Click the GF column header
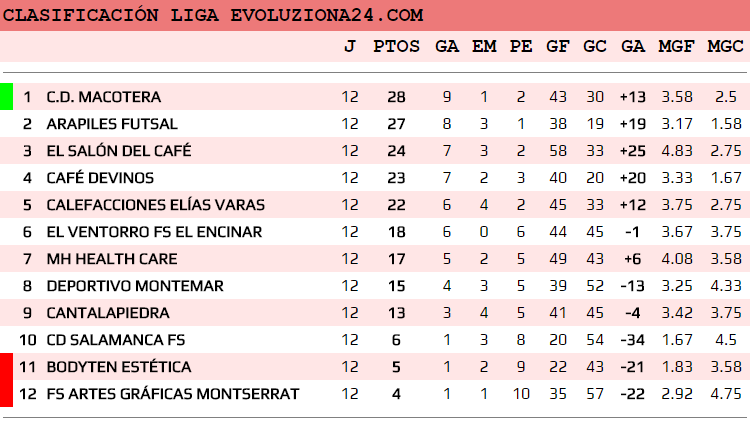This screenshot has width=750, height=428. (558, 46)
